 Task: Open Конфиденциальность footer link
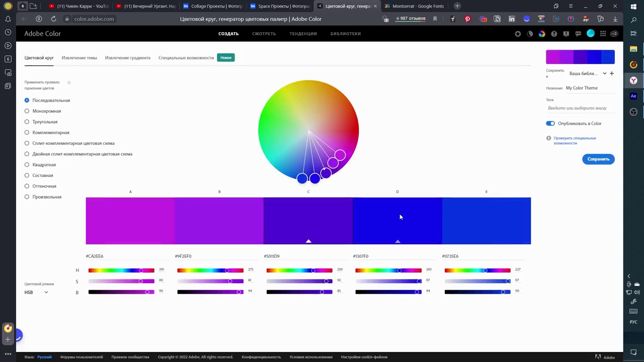[x=261, y=357]
